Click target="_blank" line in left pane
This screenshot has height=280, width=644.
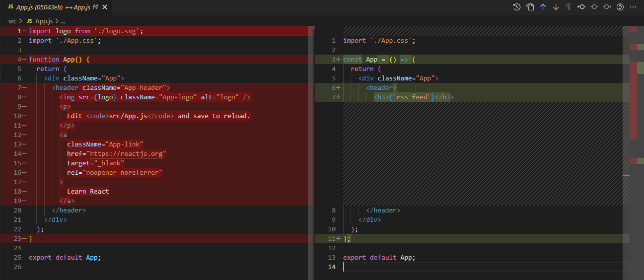pos(95,163)
